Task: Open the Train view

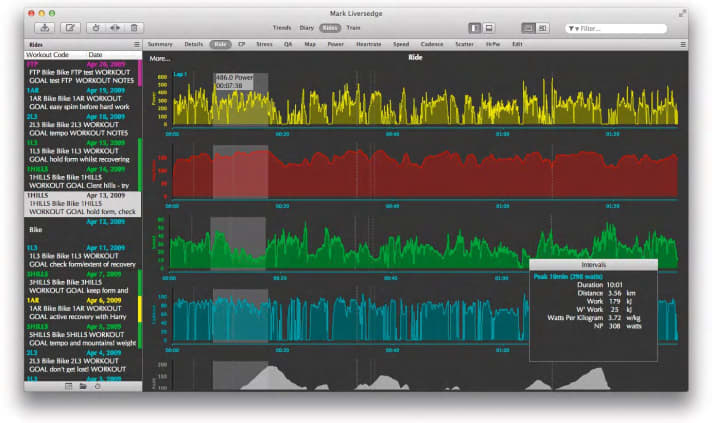Action: pyautogui.click(x=353, y=28)
